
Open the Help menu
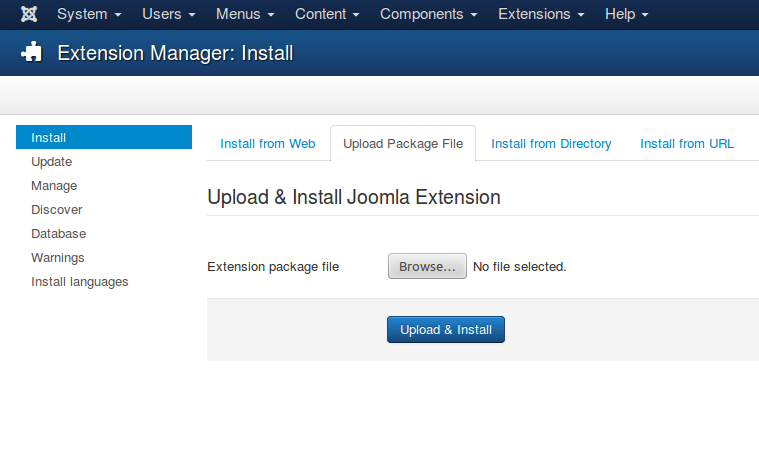626,14
